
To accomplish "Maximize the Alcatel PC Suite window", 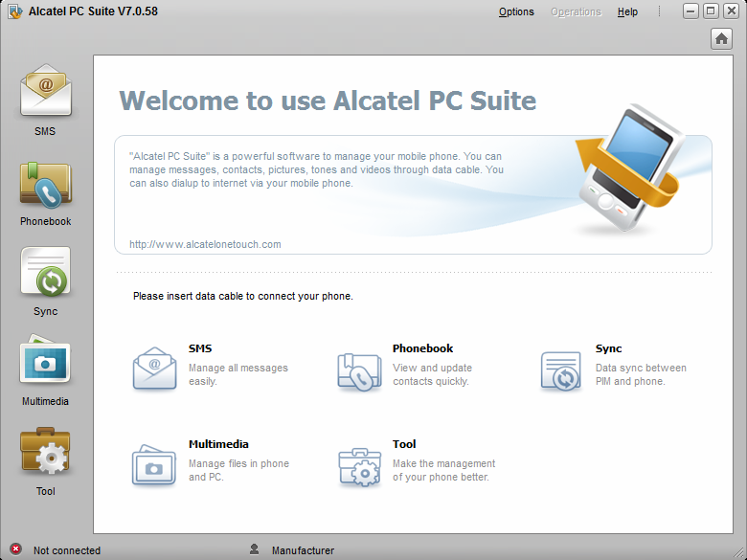I will pos(711,11).
